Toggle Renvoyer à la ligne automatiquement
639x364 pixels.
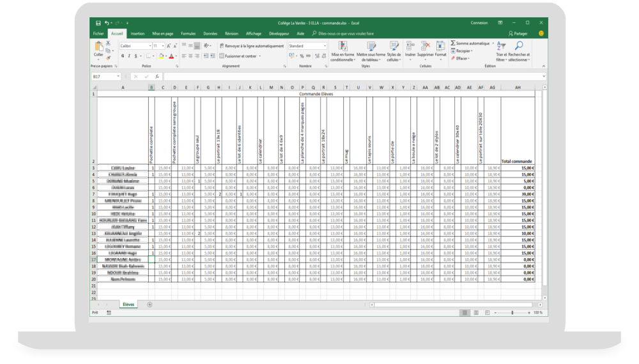pos(251,46)
